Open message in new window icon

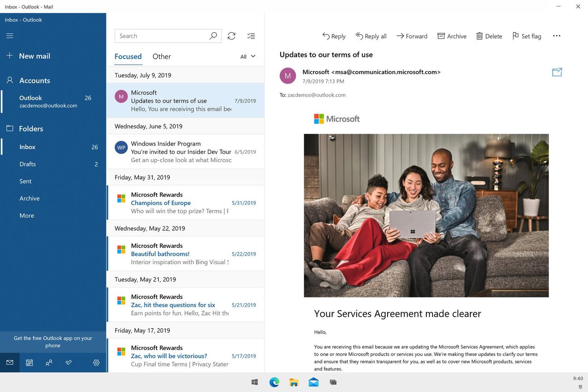(x=557, y=72)
